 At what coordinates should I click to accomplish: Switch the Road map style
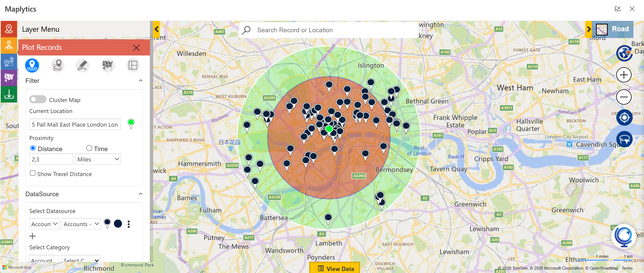coord(613,29)
